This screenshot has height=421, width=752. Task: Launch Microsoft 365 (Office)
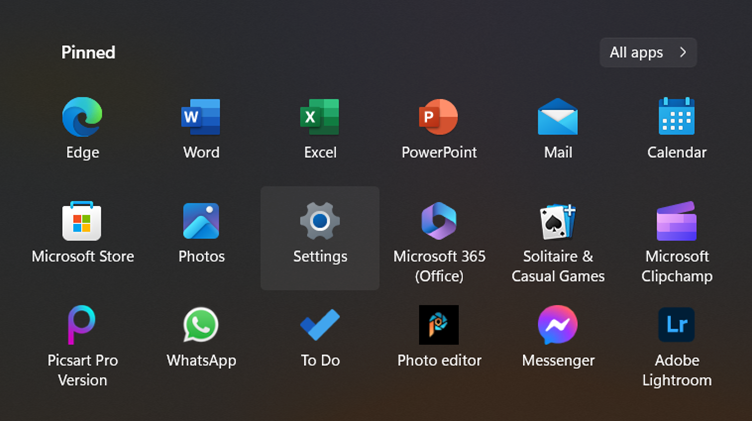point(439,221)
